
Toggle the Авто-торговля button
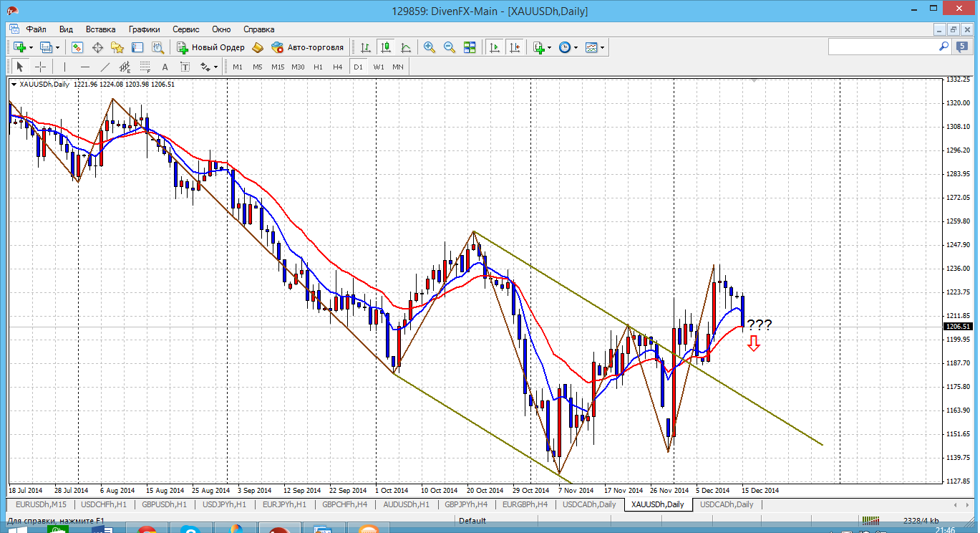[308, 47]
